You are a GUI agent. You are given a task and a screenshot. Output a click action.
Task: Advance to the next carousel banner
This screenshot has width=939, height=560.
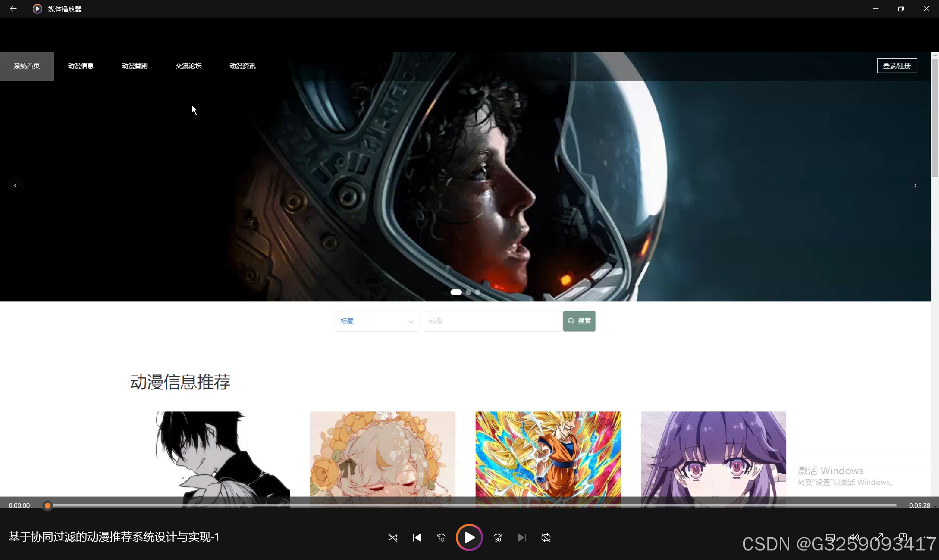click(915, 185)
